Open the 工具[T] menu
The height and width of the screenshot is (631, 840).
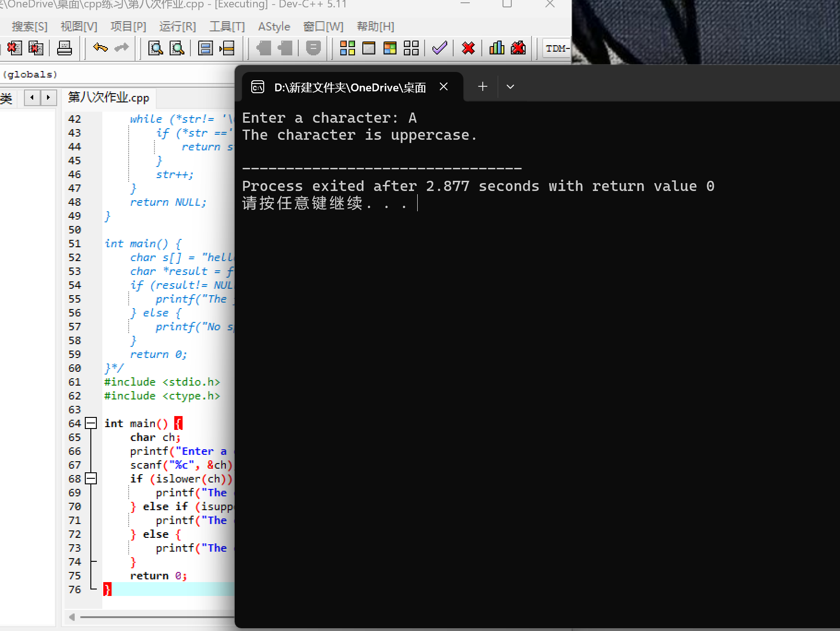[x=227, y=26]
